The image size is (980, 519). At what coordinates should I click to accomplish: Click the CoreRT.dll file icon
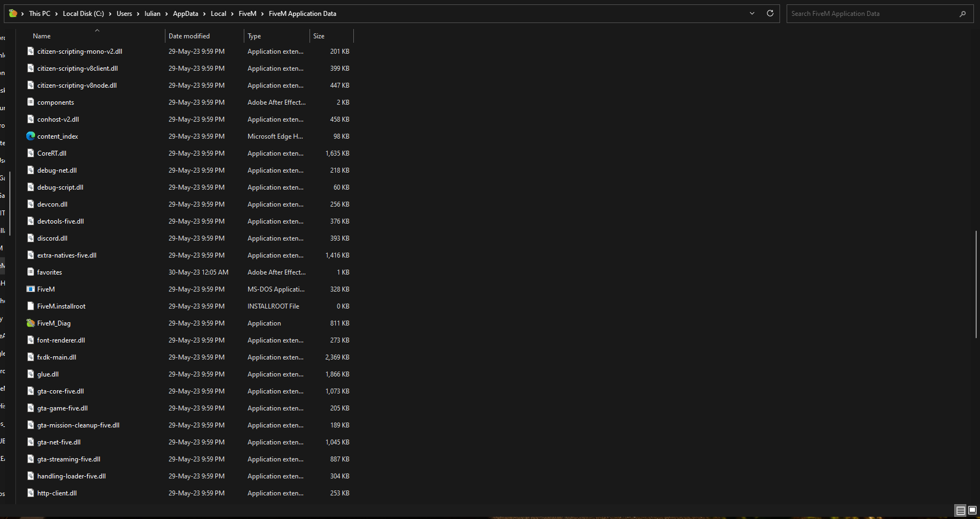(x=31, y=153)
